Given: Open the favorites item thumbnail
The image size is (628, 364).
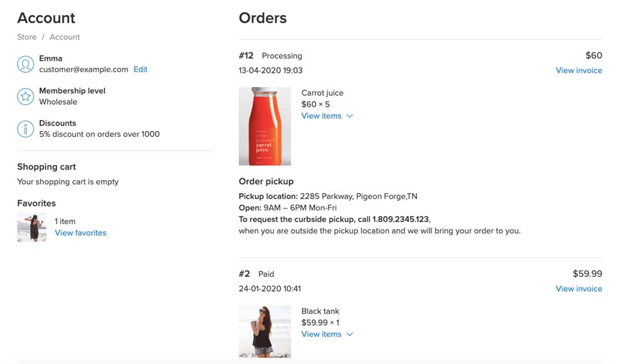Looking at the screenshot, I should click(31, 227).
